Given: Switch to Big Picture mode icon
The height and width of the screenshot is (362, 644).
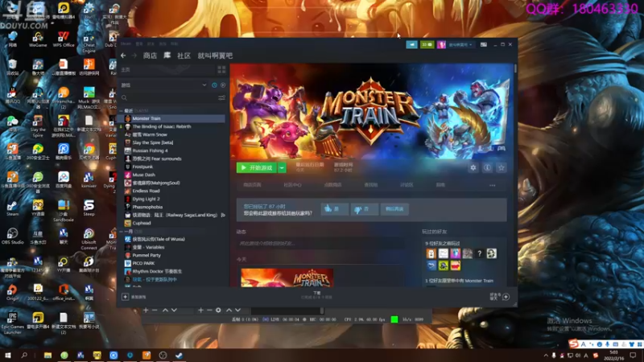Looking at the screenshot, I should click(x=484, y=44).
